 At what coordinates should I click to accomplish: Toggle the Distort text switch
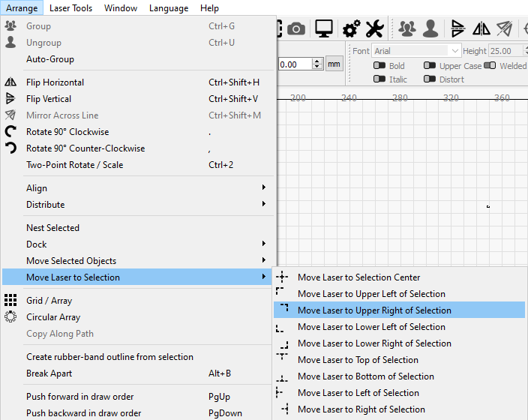pyautogui.click(x=430, y=79)
